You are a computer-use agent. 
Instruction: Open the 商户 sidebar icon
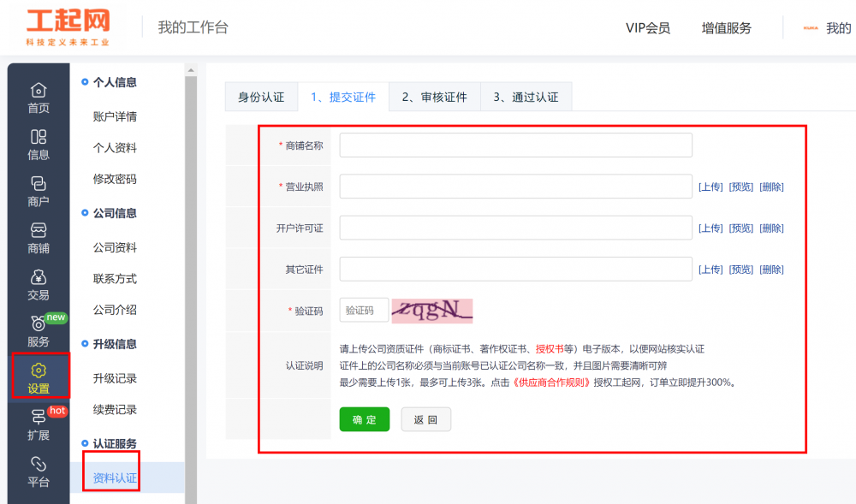pyautogui.click(x=39, y=192)
